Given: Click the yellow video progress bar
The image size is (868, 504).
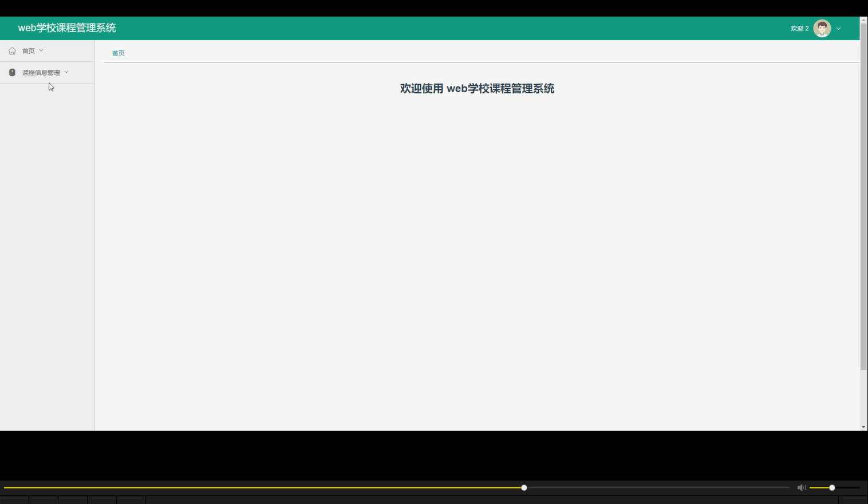Looking at the screenshot, I should pos(286,487).
